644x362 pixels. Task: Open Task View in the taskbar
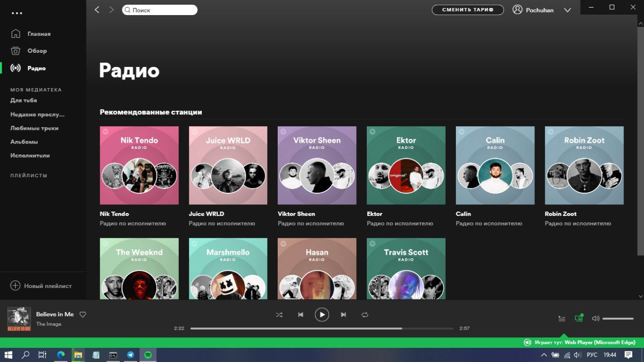click(43, 355)
